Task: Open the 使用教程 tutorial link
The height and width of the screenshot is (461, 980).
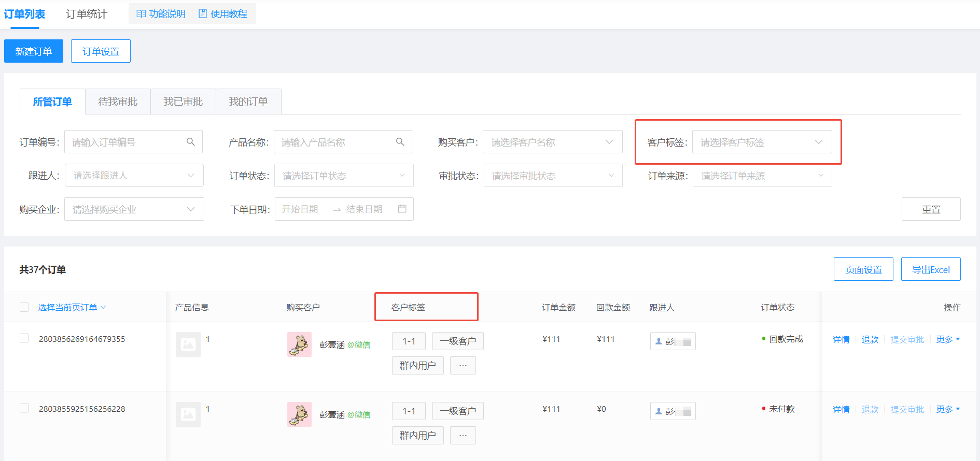Action: (223, 14)
